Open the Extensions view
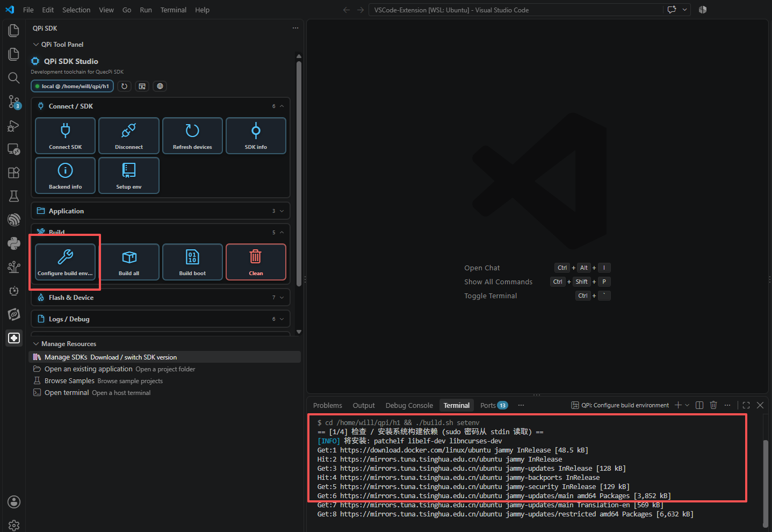 [14, 172]
